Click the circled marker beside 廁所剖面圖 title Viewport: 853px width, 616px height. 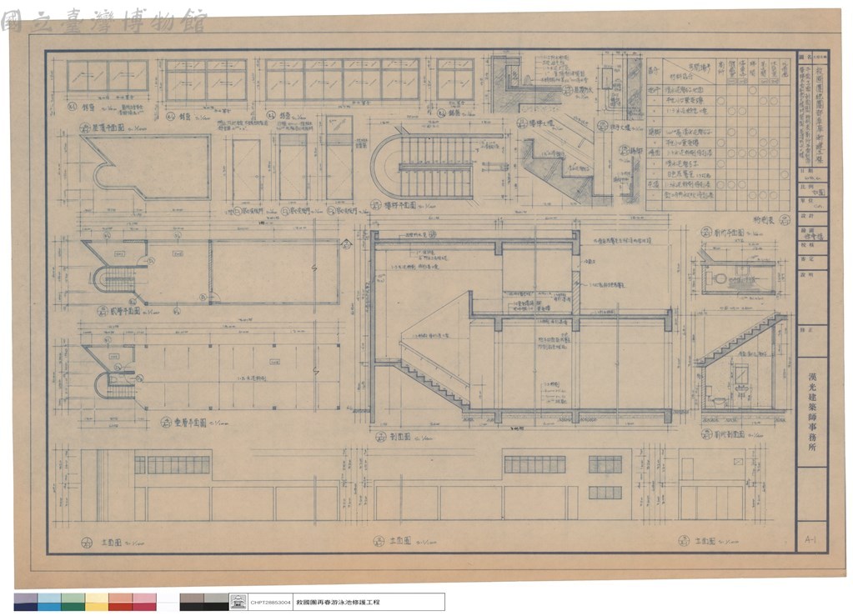click(705, 433)
